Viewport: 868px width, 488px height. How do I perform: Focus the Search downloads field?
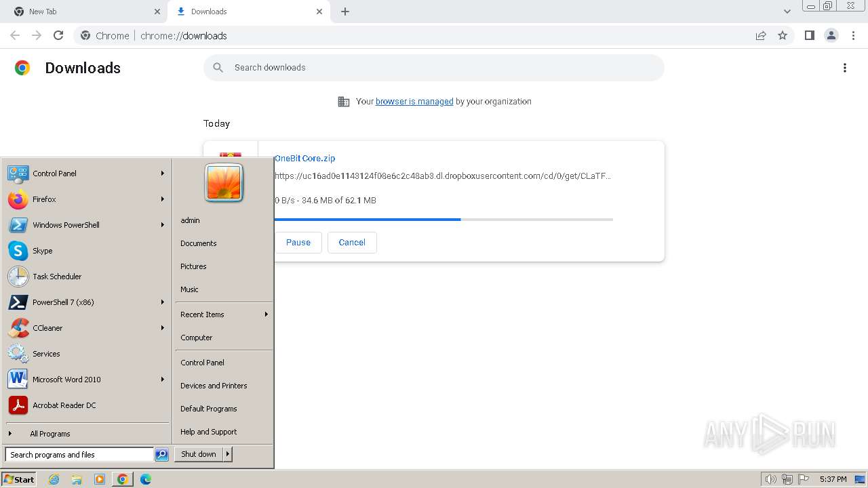(x=434, y=68)
